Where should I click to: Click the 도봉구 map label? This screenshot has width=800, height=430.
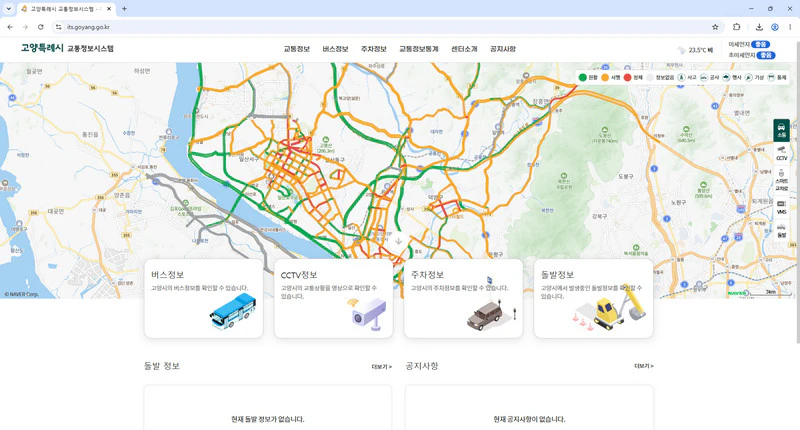(x=626, y=176)
